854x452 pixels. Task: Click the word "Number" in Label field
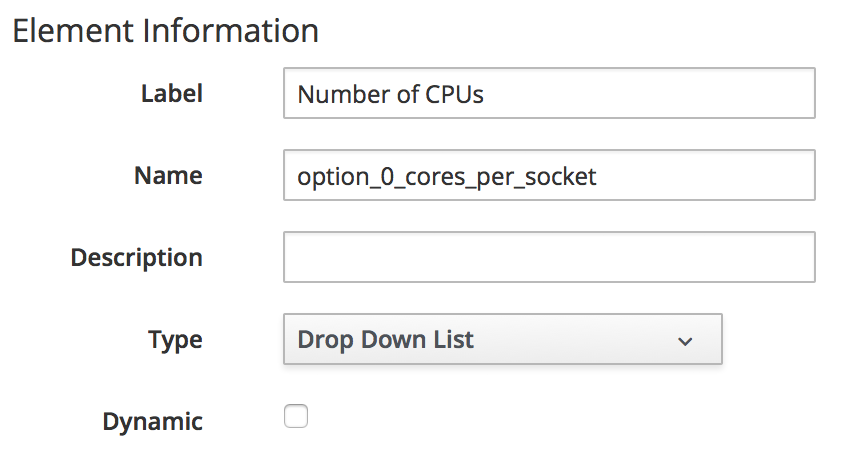tap(340, 95)
